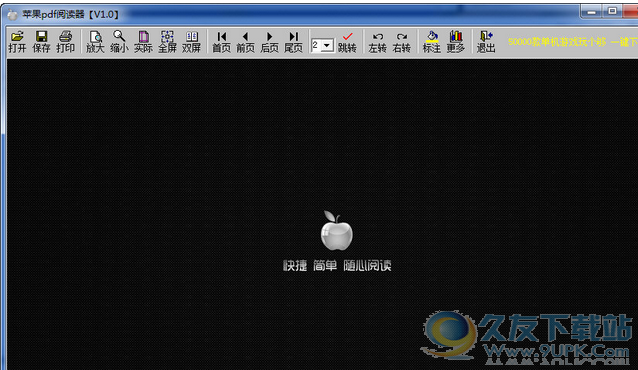Exit the reader via 退出 icon
638x370 pixels.
(x=485, y=42)
